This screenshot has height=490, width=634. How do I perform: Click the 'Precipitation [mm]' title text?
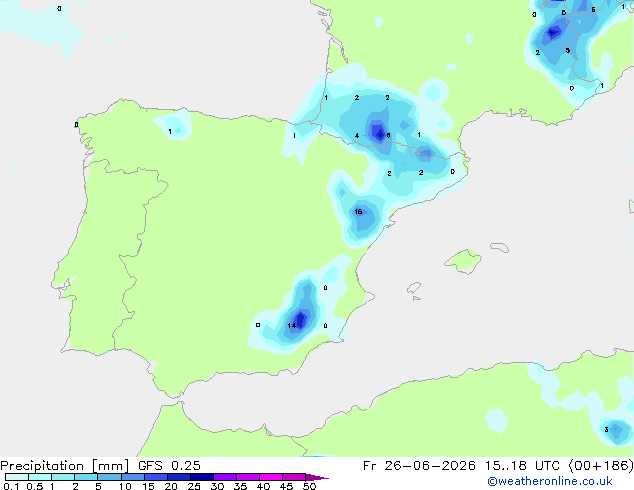coord(65,466)
